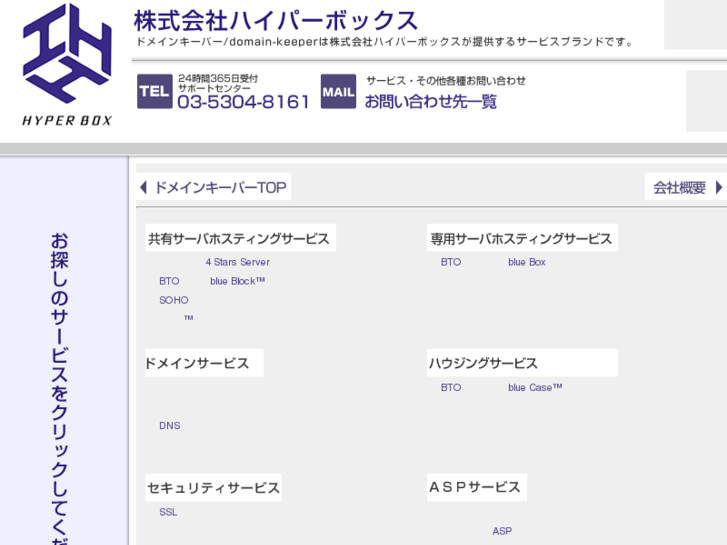Open the BTO link beside blue Box
The image size is (727, 545).
(x=451, y=262)
